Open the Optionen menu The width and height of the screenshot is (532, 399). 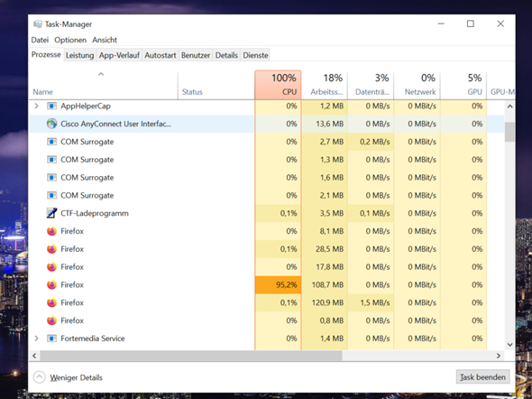coord(70,40)
